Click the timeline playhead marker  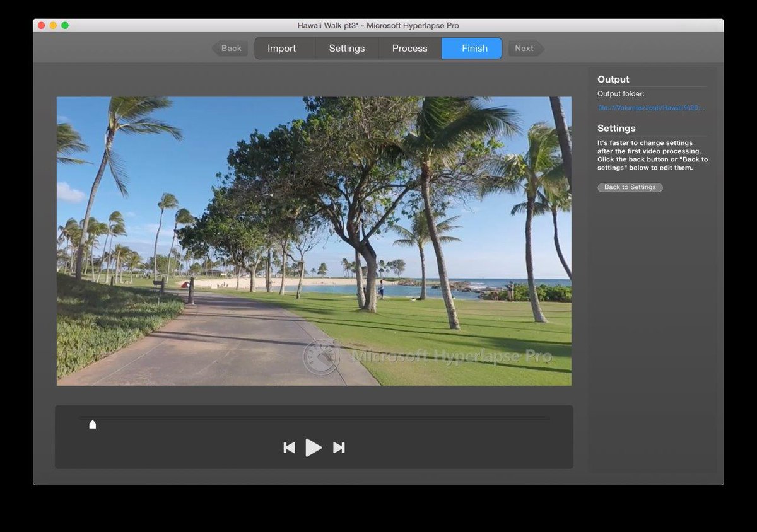pos(93,424)
